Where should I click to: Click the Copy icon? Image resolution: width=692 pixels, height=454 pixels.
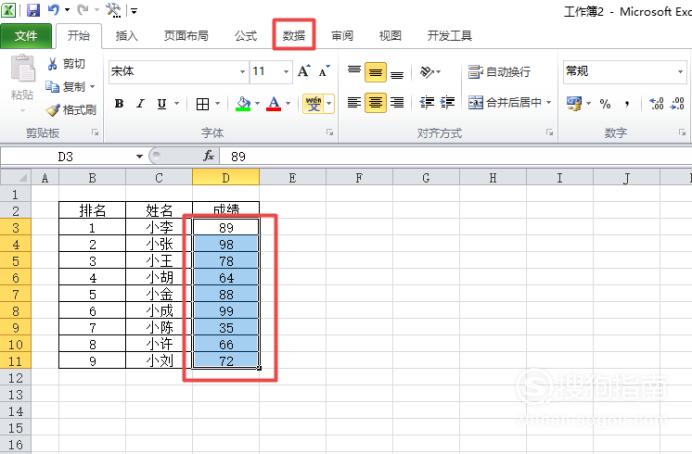[x=52, y=86]
